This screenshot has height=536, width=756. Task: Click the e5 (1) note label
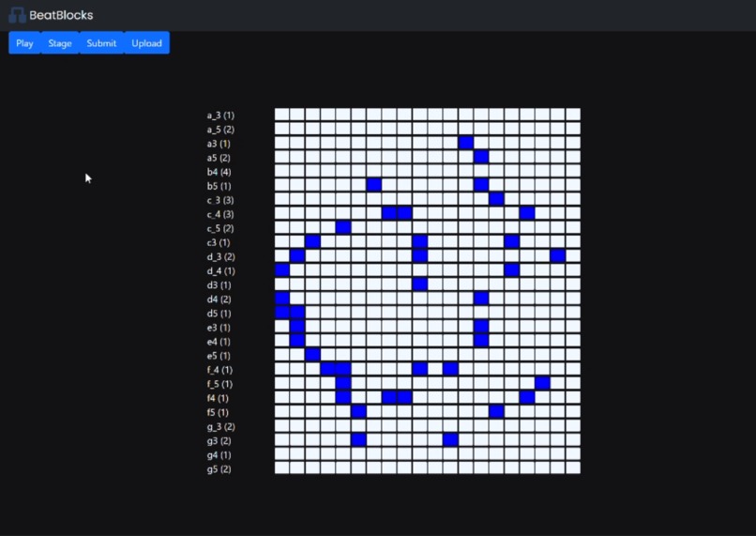tap(219, 356)
